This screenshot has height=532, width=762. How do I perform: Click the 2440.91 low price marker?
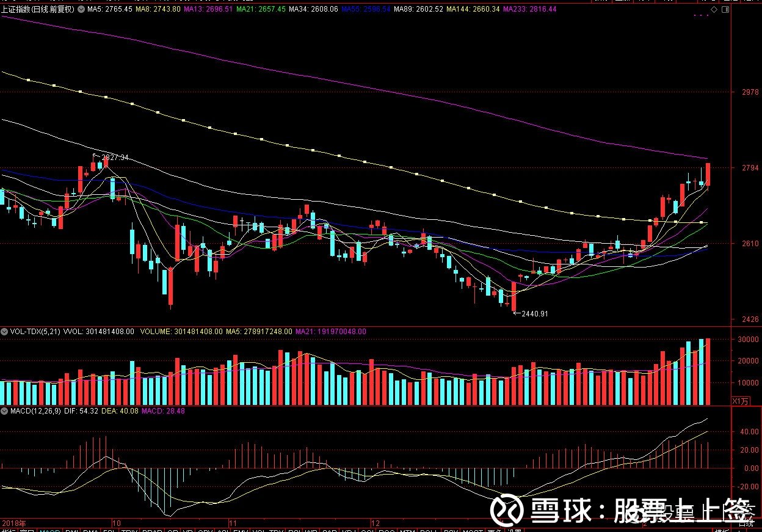click(534, 314)
